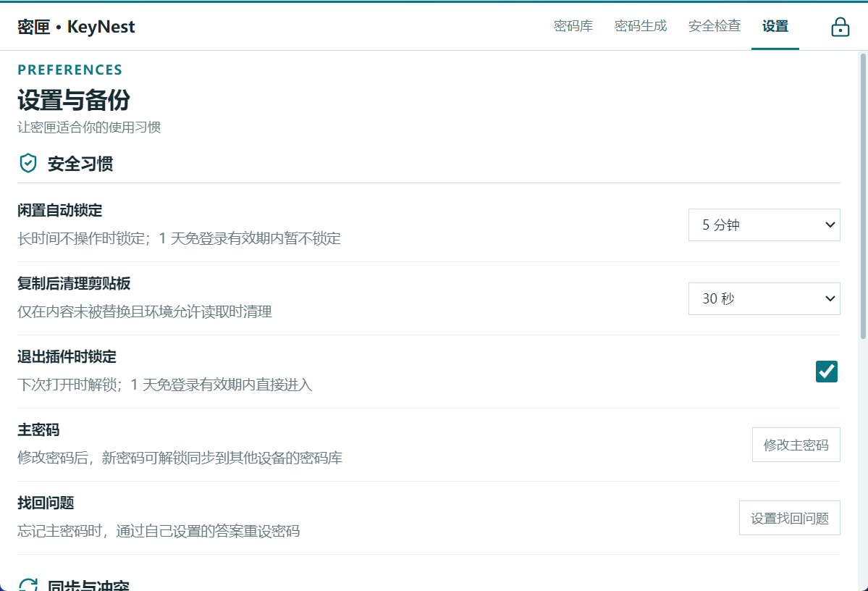Switch to the 密码库 tab

573,26
